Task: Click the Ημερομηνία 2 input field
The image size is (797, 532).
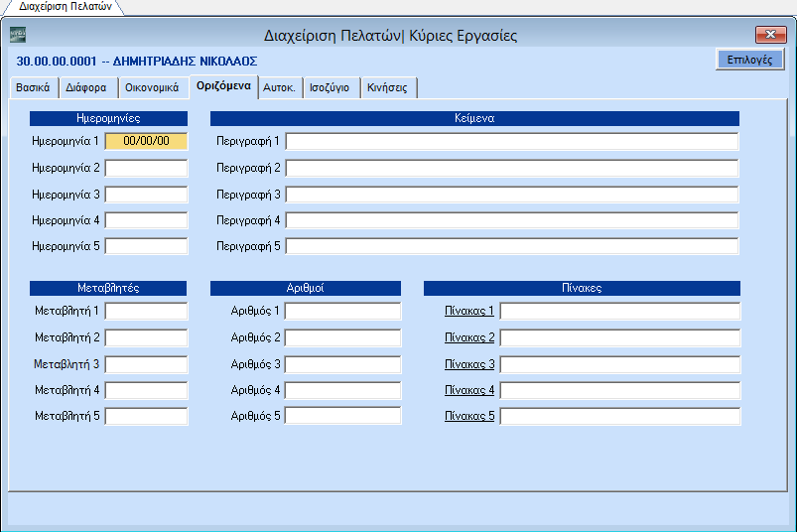Action: (146, 168)
